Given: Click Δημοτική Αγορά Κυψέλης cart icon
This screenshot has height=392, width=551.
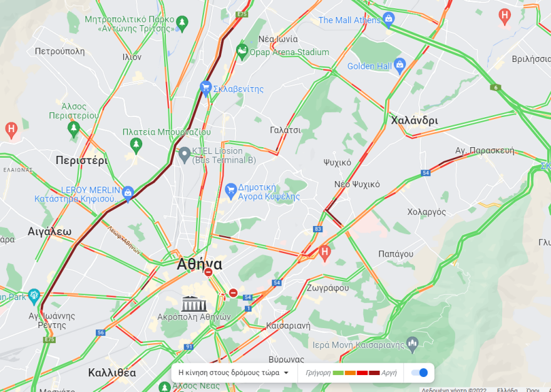Looking at the screenshot, I should pyautogui.click(x=230, y=192).
